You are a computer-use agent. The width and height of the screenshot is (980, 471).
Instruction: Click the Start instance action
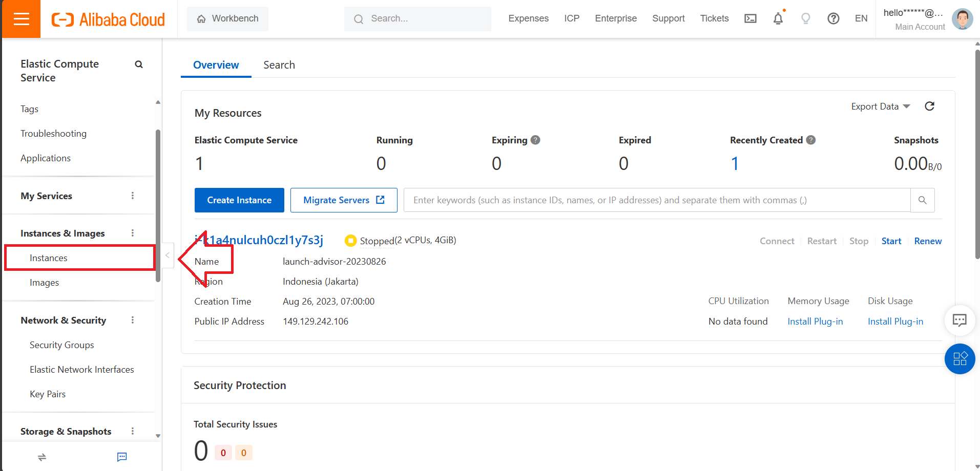click(891, 241)
